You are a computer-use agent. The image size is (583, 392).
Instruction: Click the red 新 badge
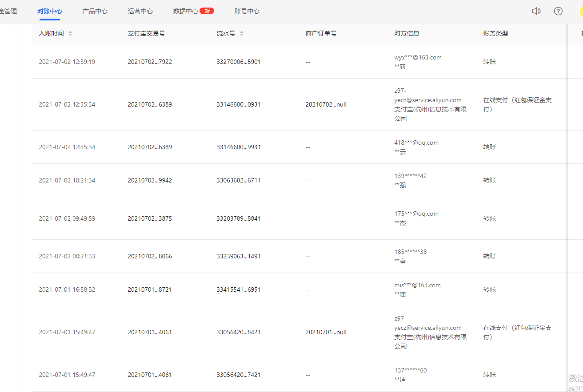click(x=207, y=11)
